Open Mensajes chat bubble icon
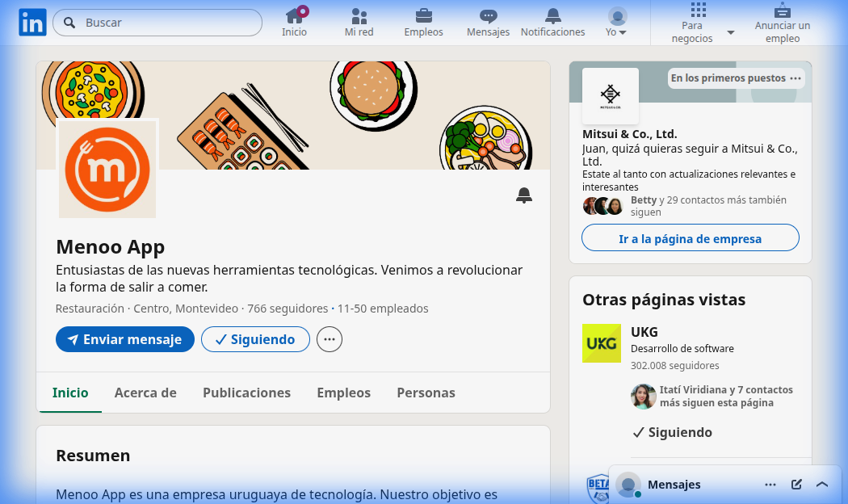This screenshot has height=504, width=848. [x=489, y=16]
